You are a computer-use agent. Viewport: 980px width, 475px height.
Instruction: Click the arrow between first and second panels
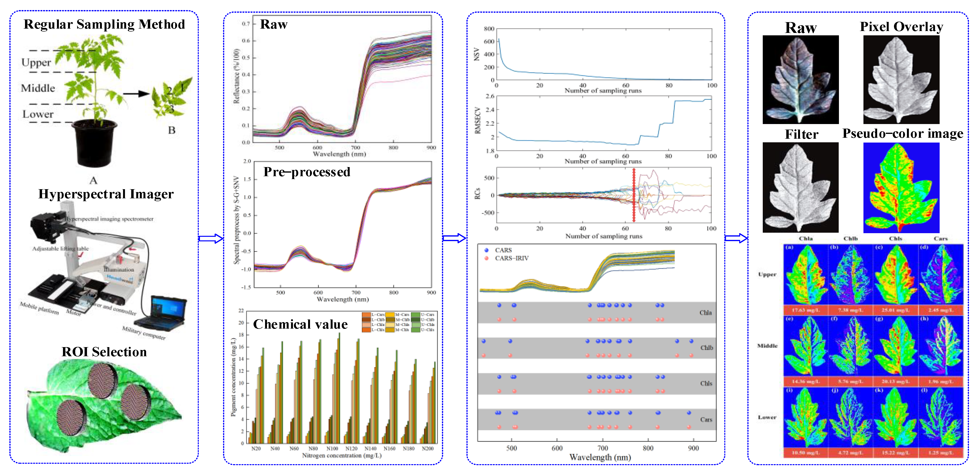tap(211, 239)
